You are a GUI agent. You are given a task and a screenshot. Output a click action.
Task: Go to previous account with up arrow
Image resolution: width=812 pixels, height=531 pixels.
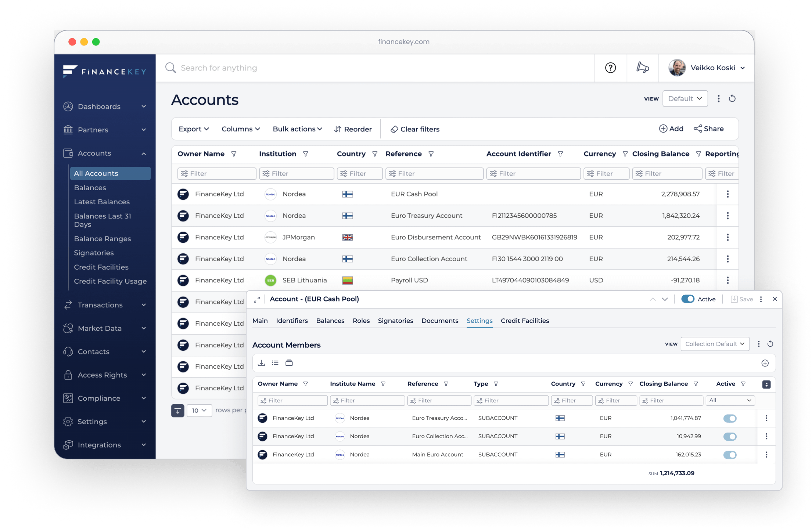pos(653,299)
